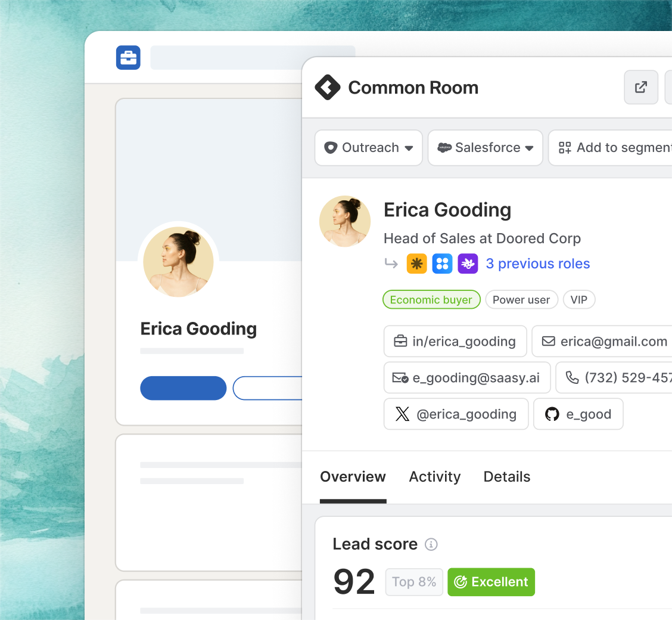Click the Common Room logo icon
The width and height of the screenshot is (672, 620).
click(328, 88)
